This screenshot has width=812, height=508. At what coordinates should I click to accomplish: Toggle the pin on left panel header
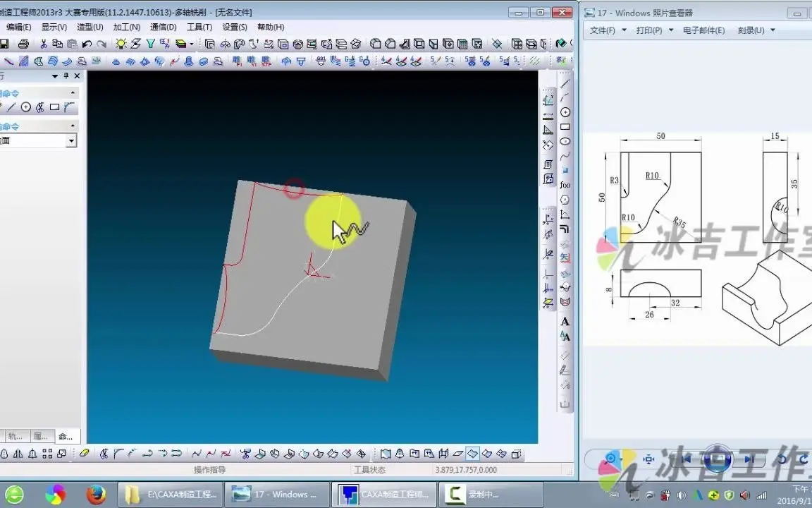click(66, 75)
